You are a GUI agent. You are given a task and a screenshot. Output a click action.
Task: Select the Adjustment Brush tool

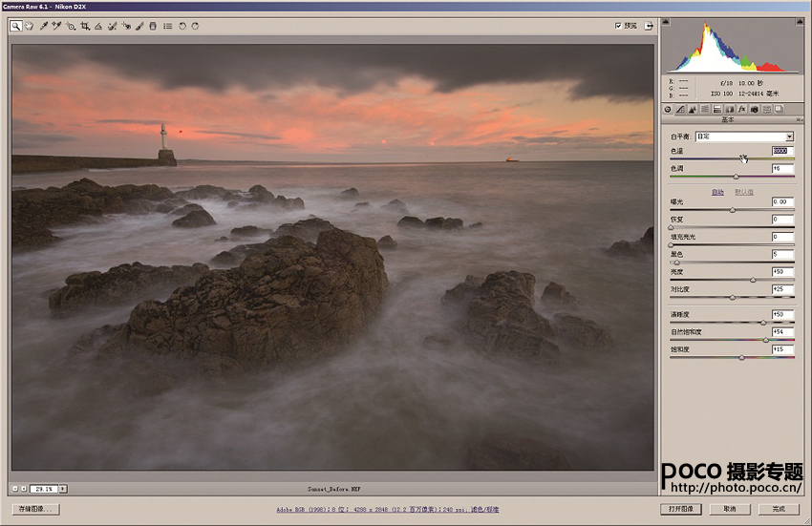139,26
